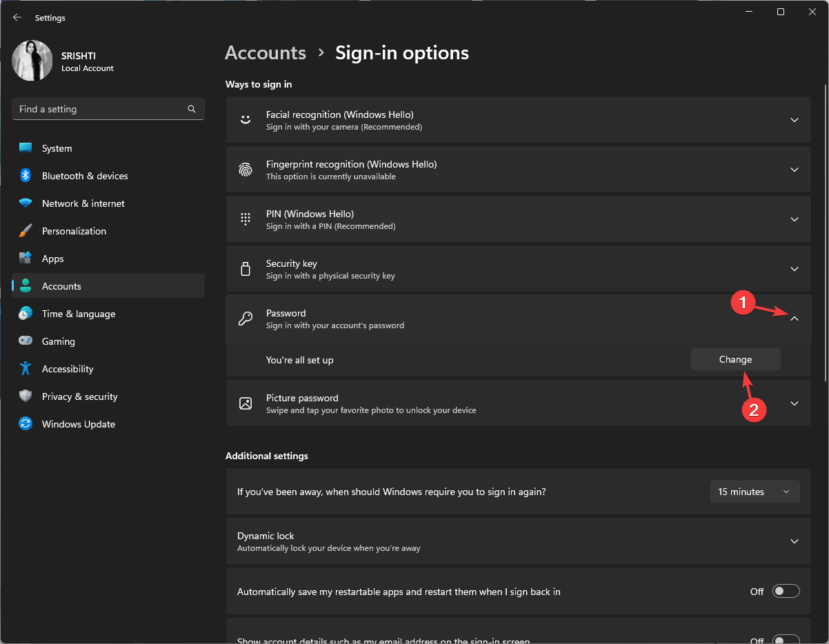Open Time & language settings
829x644 pixels.
pyautogui.click(x=108, y=314)
